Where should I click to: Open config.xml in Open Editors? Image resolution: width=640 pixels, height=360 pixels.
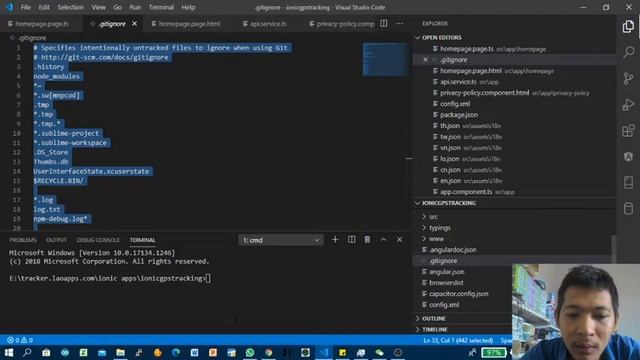pos(455,104)
